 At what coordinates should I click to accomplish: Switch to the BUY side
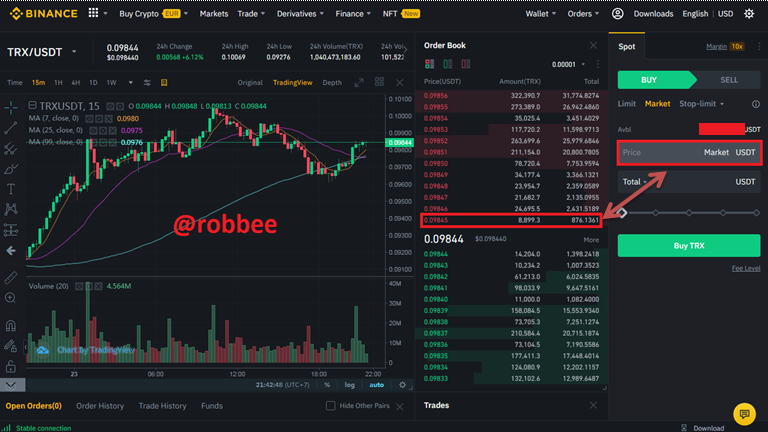(655, 80)
